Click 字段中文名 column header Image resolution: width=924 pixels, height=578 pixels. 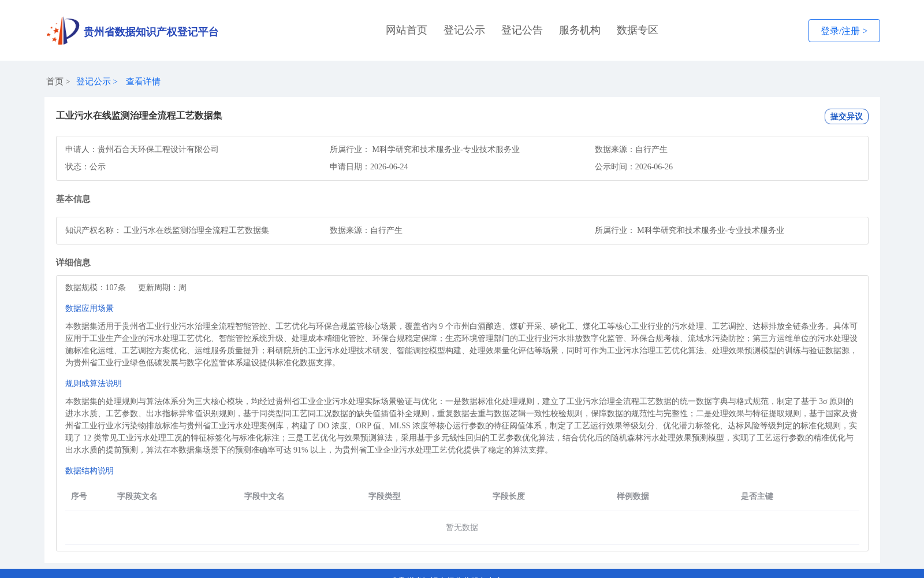pos(264,496)
